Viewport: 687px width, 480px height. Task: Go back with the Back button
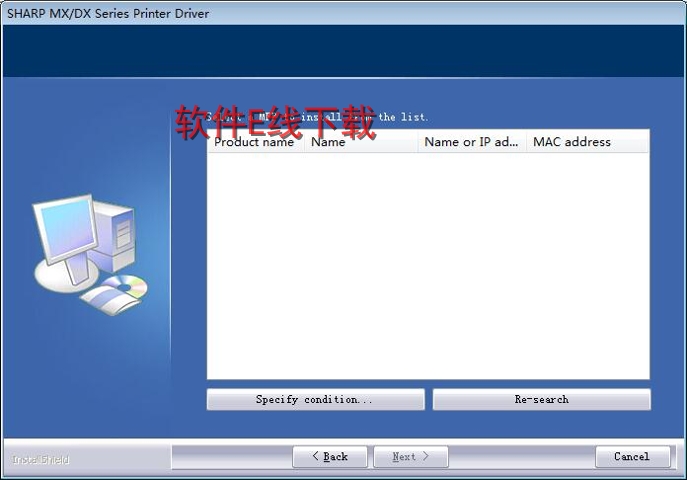pyautogui.click(x=330, y=457)
